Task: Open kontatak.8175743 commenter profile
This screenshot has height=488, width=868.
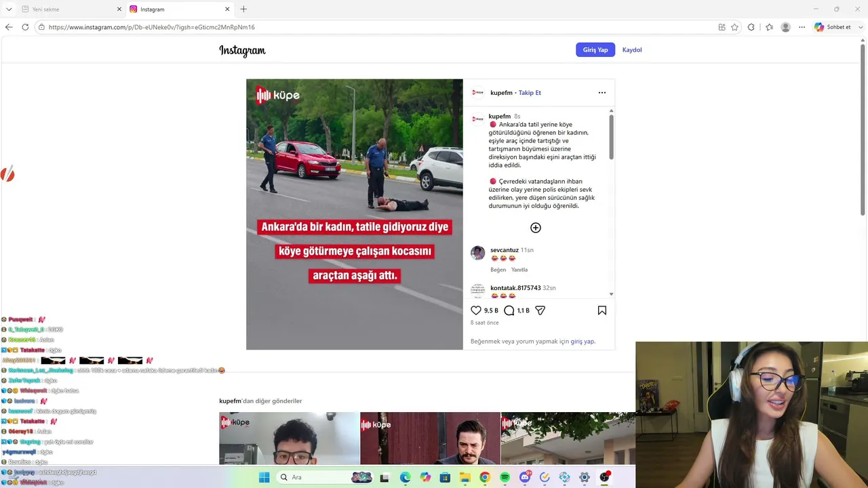Action: 515,288
